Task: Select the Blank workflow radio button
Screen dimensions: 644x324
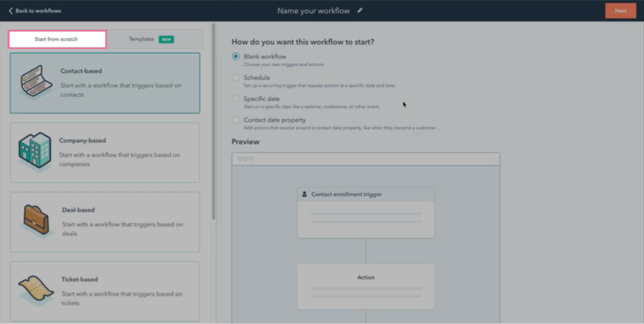Action: (236, 57)
